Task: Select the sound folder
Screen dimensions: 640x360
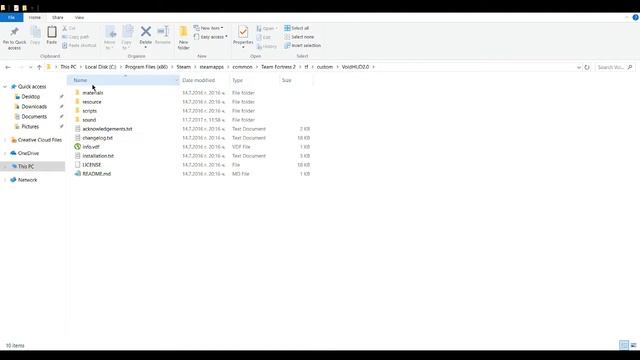Action: 89,120
